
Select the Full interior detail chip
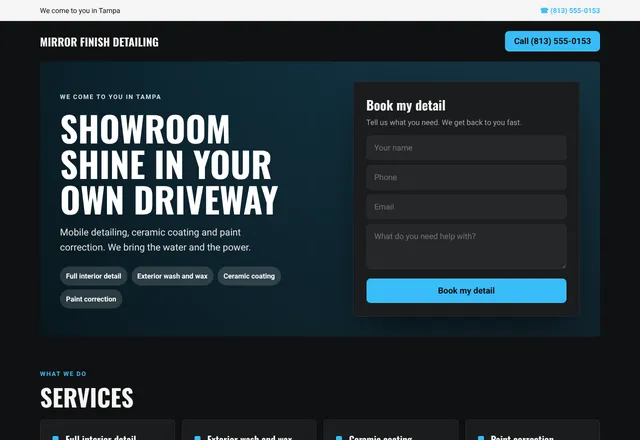coord(93,276)
